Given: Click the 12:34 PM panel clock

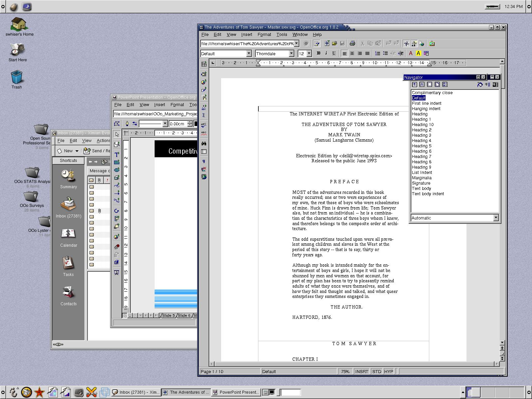Looking at the screenshot, I should point(513,6).
